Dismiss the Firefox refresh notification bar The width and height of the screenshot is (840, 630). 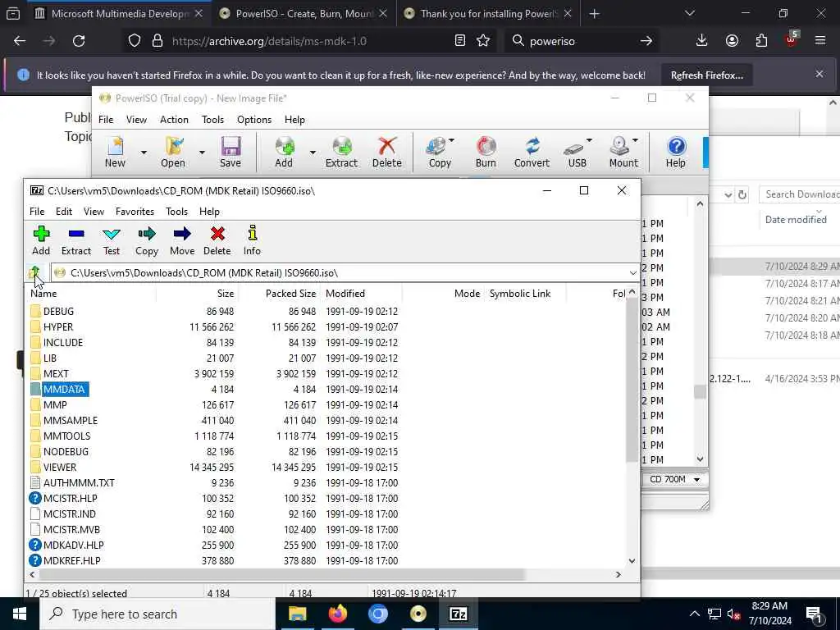coord(819,74)
